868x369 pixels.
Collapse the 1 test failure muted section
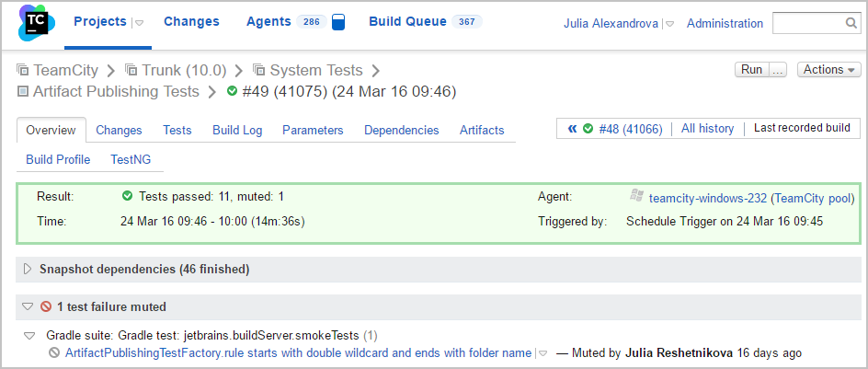coord(28,306)
